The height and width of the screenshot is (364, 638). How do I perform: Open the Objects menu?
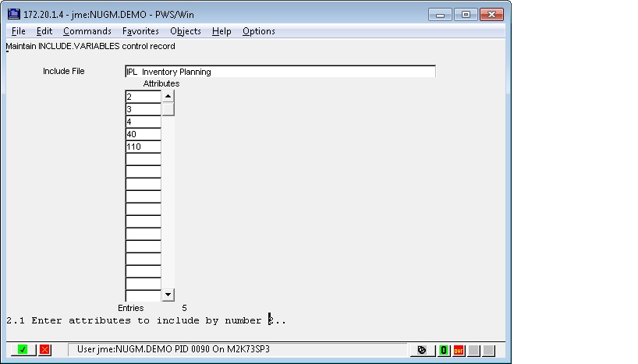click(x=186, y=31)
